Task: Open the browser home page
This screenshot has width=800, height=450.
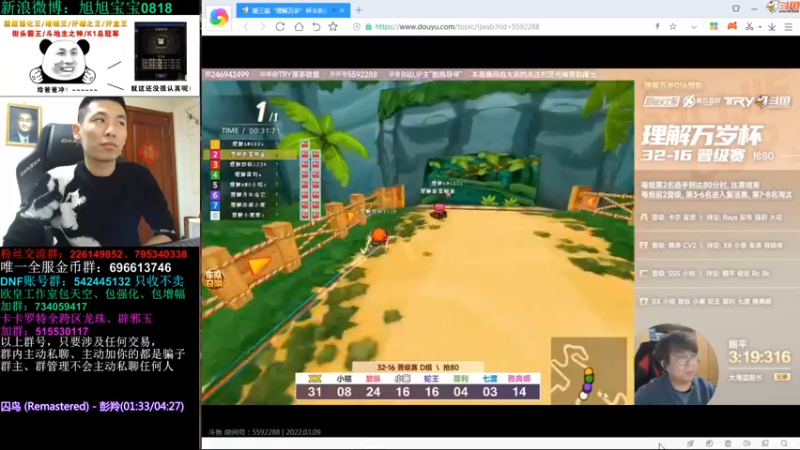Action: [298, 27]
